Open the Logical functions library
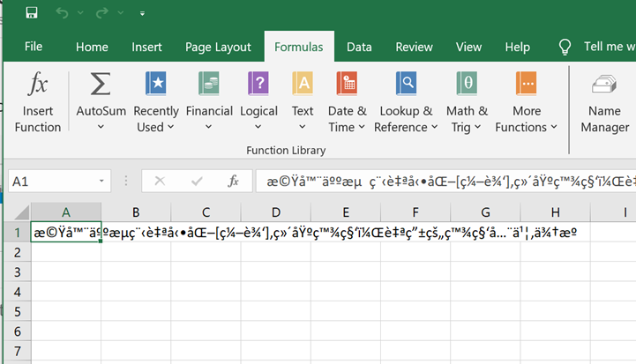 pyautogui.click(x=258, y=85)
